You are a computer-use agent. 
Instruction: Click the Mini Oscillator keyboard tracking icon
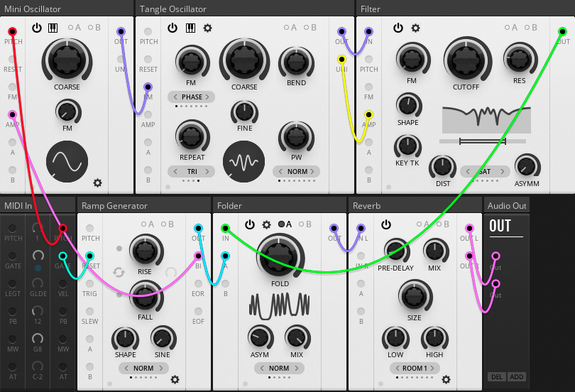coord(53,28)
